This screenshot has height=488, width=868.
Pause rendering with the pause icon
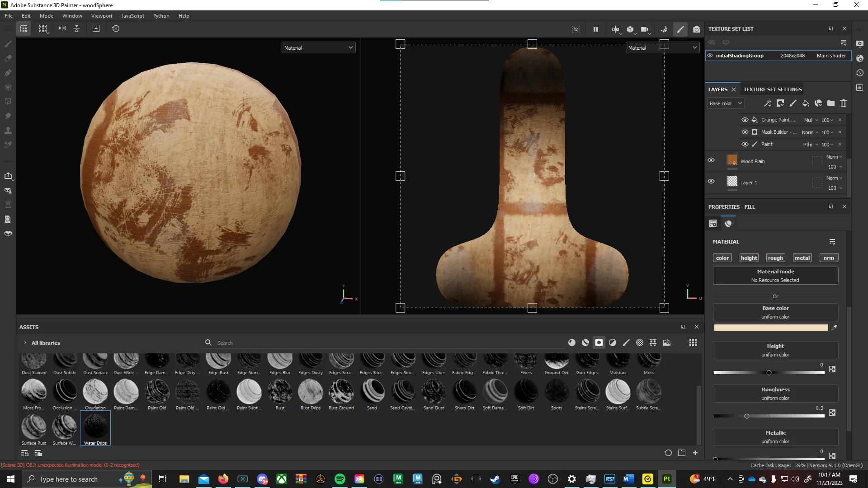point(596,29)
